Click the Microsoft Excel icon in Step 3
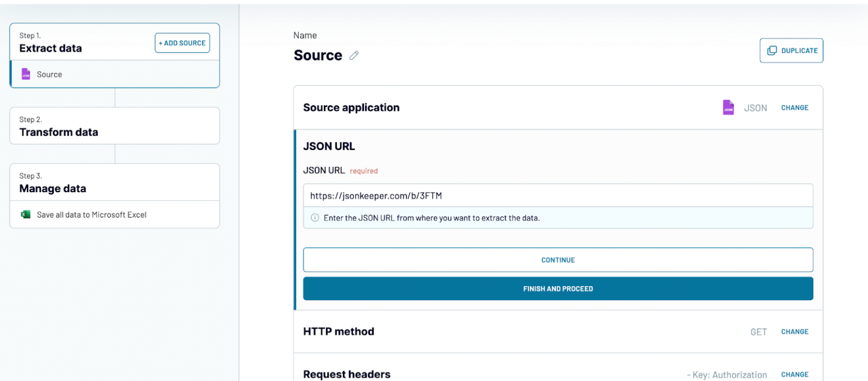This screenshot has width=868, height=381. (25, 214)
